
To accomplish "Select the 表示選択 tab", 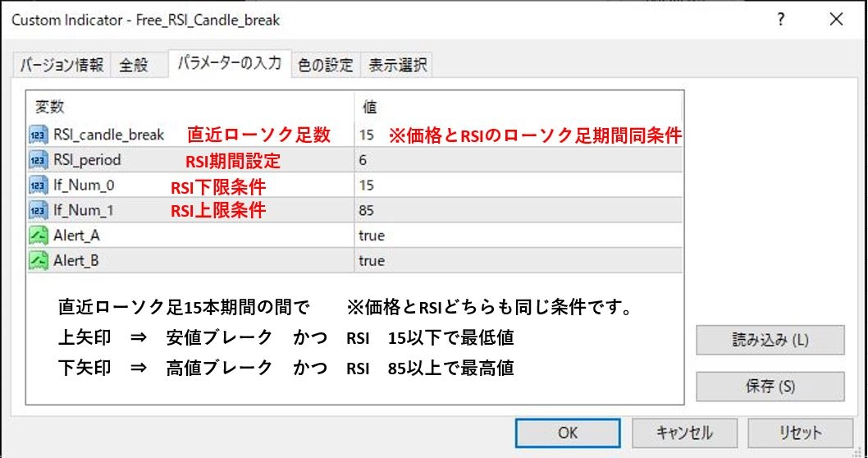I will point(397,65).
